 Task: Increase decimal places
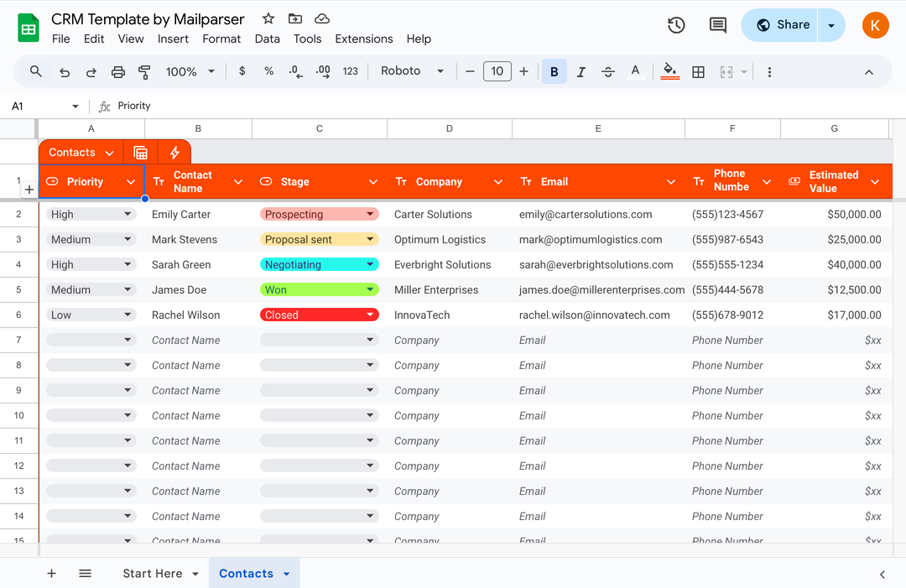(323, 71)
